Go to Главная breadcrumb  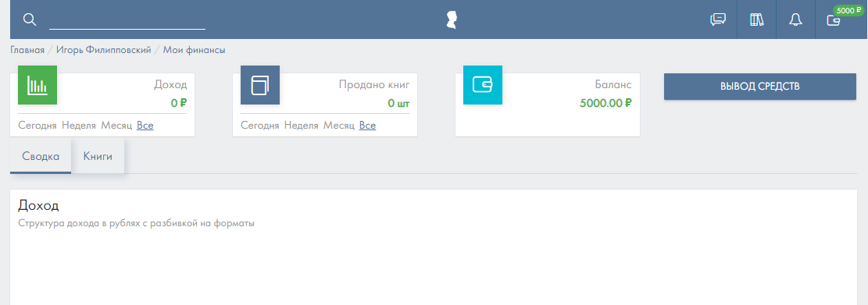coord(27,50)
